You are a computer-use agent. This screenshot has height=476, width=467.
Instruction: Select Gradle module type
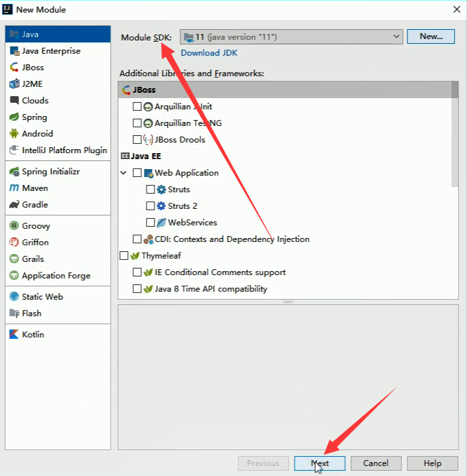tap(58, 205)
